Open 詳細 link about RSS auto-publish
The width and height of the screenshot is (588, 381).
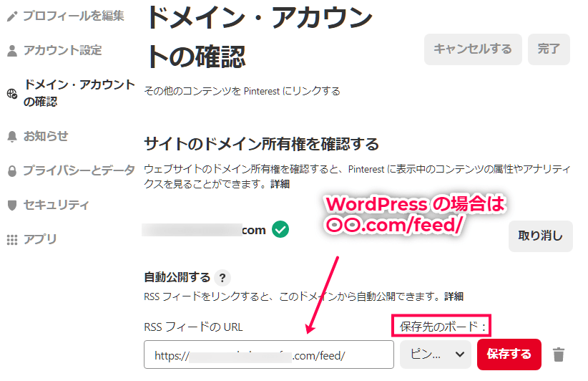pos(454,296)
